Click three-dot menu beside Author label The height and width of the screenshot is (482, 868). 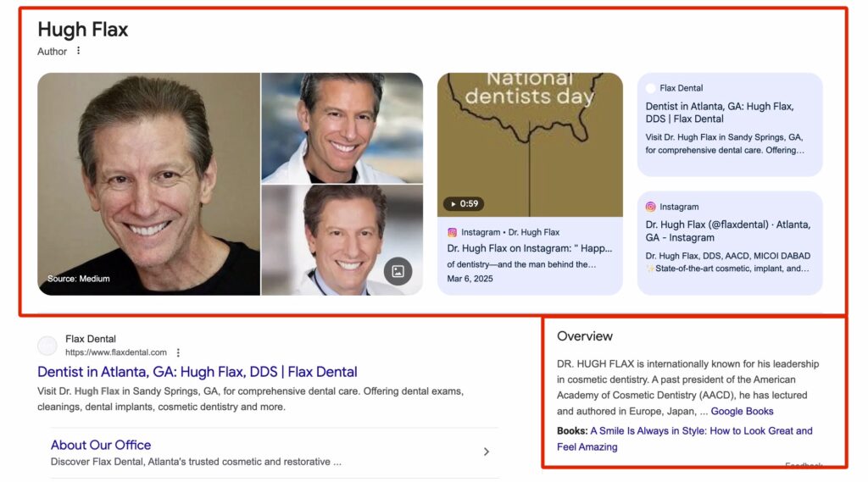[x=79, y=51]
